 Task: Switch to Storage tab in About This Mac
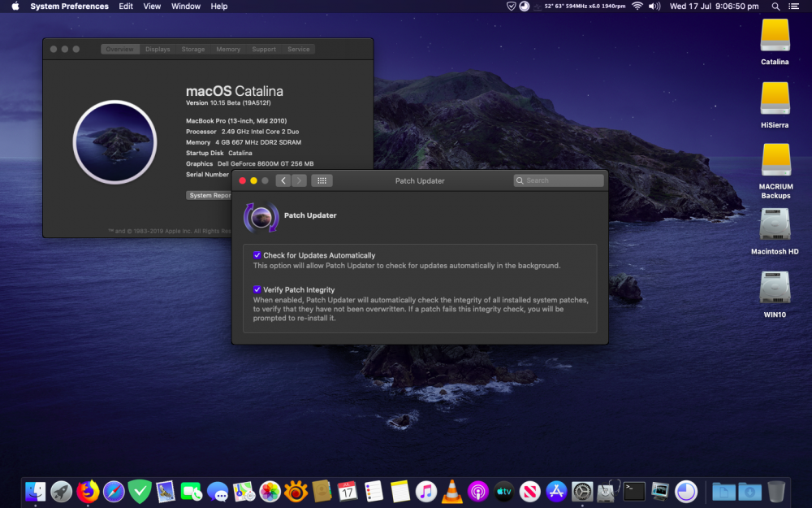tap(193, 50)
